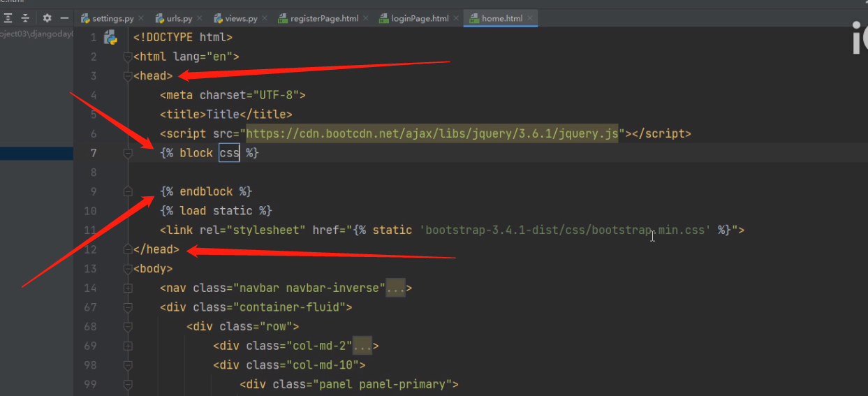Close the loginPage.html tab
The width and height of the screenshot is (868, 396).
[455, 19]
